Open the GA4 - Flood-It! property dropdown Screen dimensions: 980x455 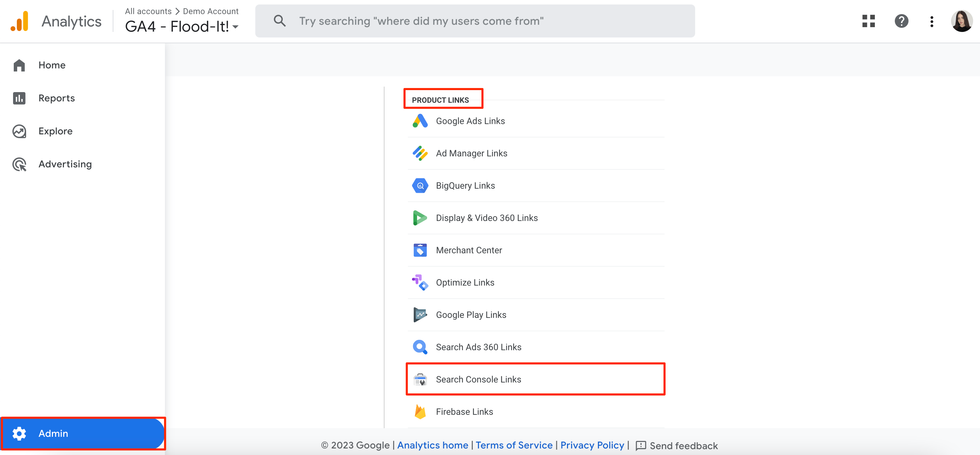(x=182, y=26)
